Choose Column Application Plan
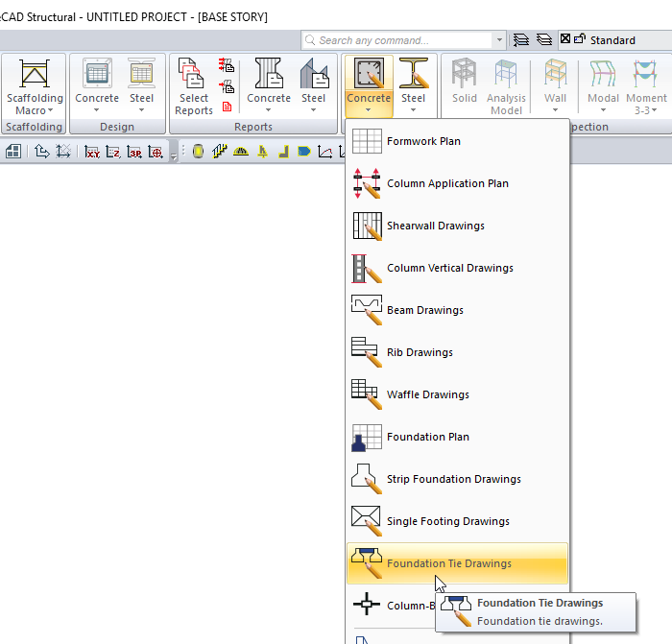Image resolution: width=672 pixels, height=644 pixels. (447, 183)
